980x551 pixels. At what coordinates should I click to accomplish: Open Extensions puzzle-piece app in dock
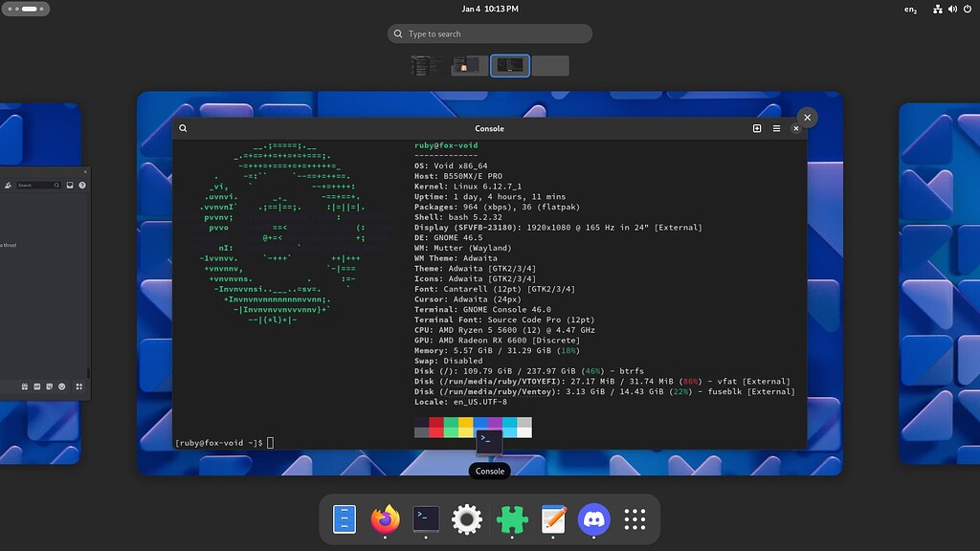[x=512, y=519]
